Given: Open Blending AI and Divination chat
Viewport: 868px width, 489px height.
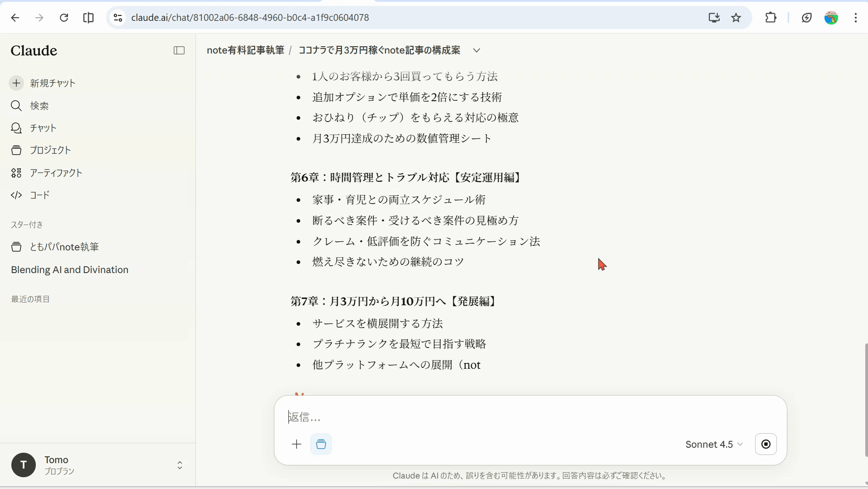Looking at the screenshot, I should 69,270.
